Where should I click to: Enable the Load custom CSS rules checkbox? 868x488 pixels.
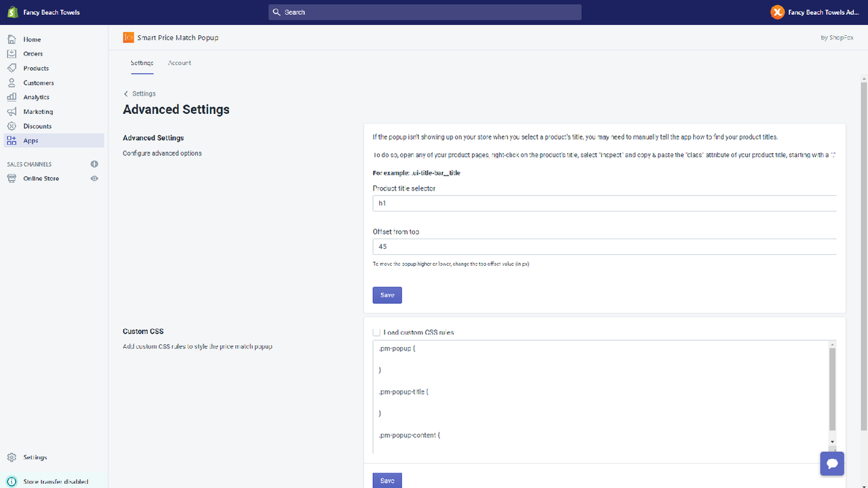coord(376,331)
